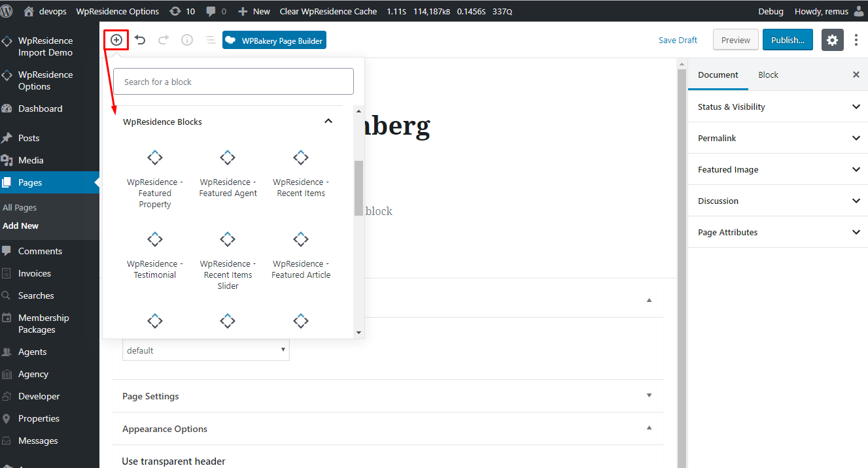Screen dimensions: 868x468
Task: Toggle Page Settings metabox arrow
Action: point(649,395)
